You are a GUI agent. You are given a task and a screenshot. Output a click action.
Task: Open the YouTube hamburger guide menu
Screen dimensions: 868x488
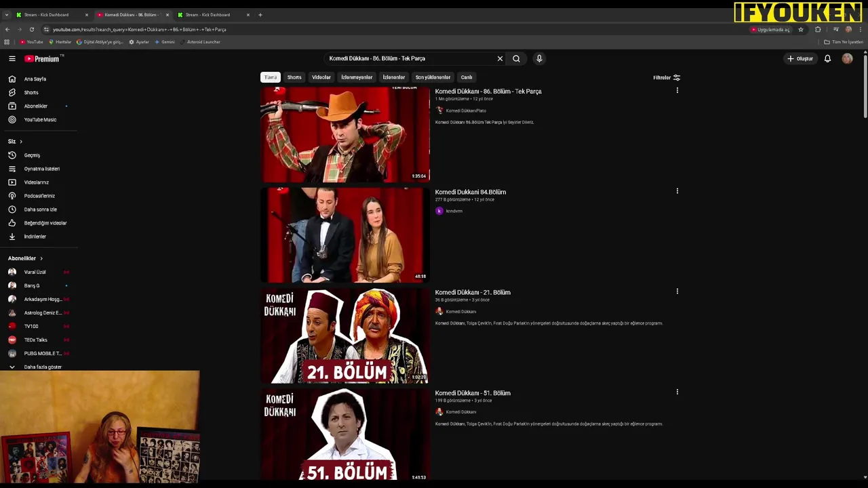[x=12, y=59]
